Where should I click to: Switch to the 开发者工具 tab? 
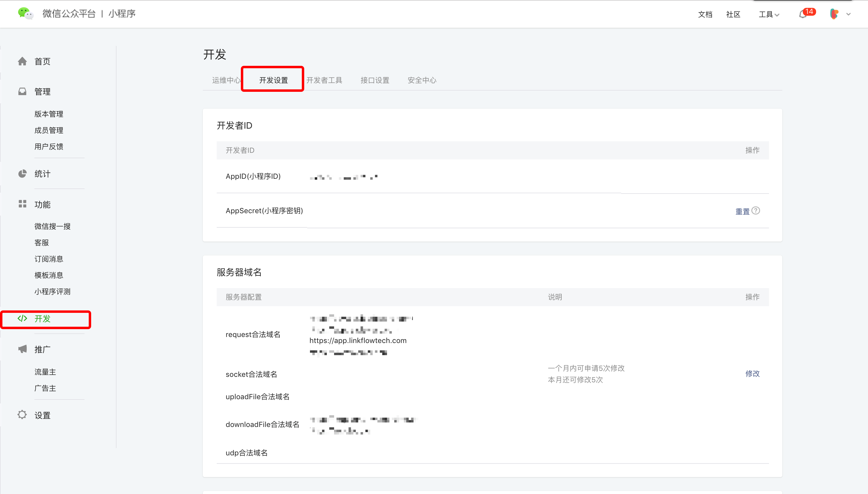[324, 80]
